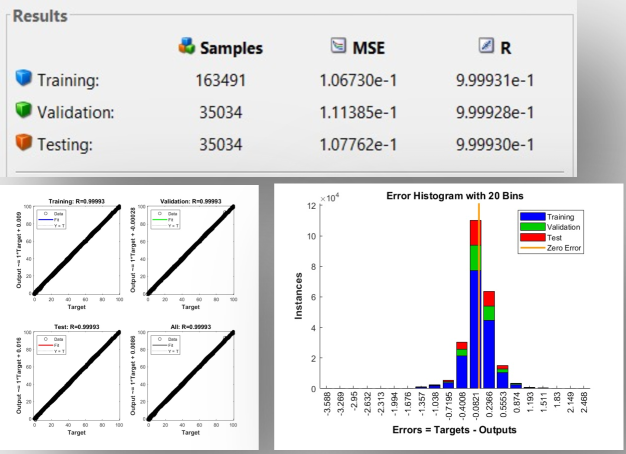626x454 pixels.
Task: Click x-axis tick label -3.588
Action: click(x=327, y=404)
